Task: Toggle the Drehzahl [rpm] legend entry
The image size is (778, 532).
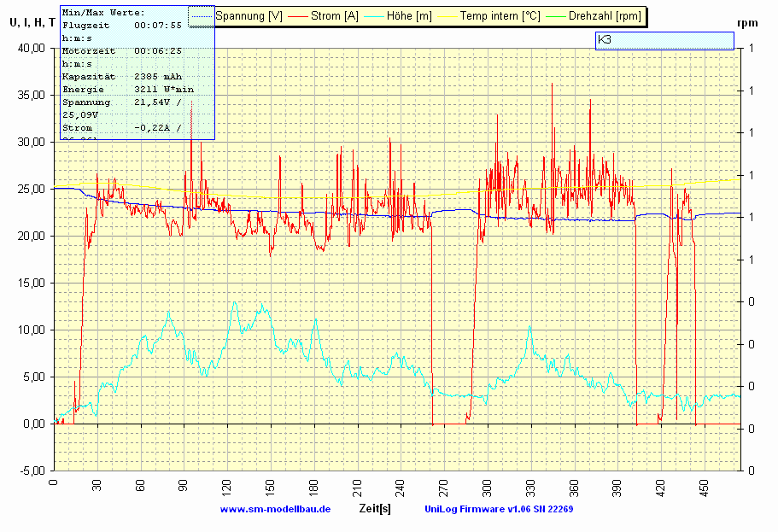Action: coord(604,16)
